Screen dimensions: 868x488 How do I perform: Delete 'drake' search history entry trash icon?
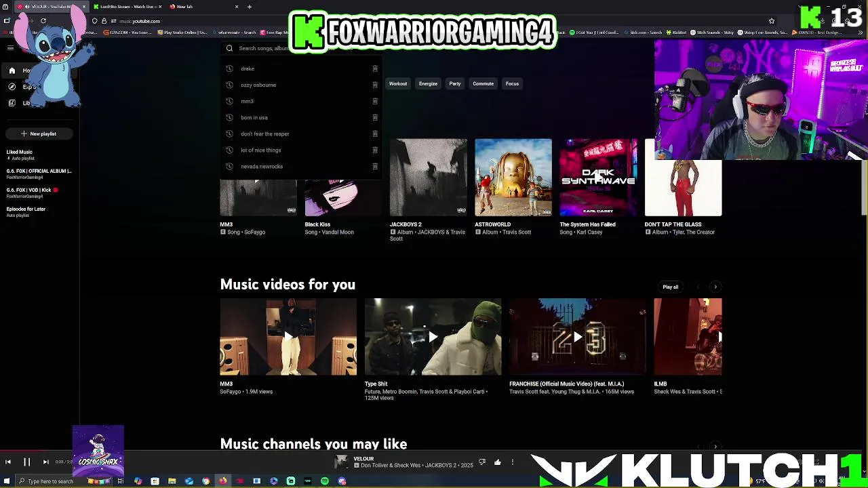375,68
